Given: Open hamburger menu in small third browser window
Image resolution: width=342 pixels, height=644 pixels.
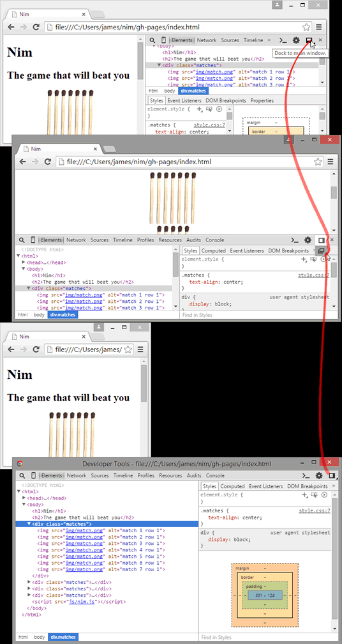Looking at the screenshot, I should click(140, 349).
